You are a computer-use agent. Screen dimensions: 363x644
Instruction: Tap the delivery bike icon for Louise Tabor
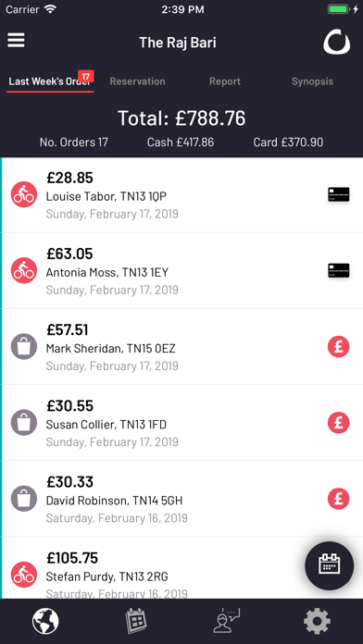click(24, 194)
